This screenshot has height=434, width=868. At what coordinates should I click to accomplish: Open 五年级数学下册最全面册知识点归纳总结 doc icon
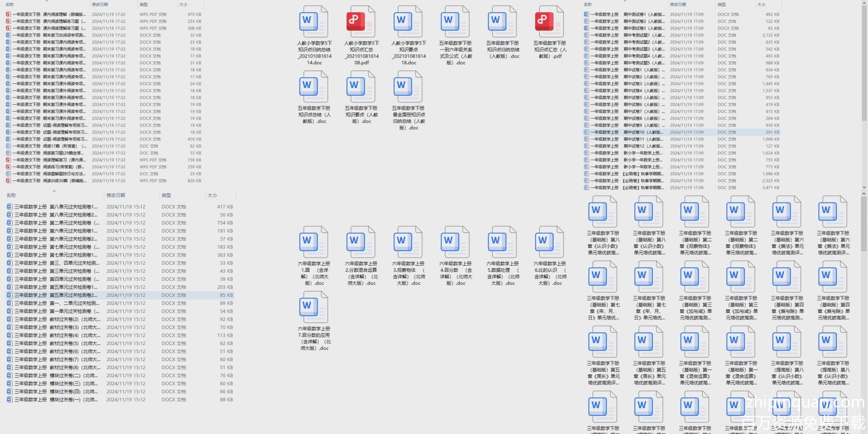point(408,86)
